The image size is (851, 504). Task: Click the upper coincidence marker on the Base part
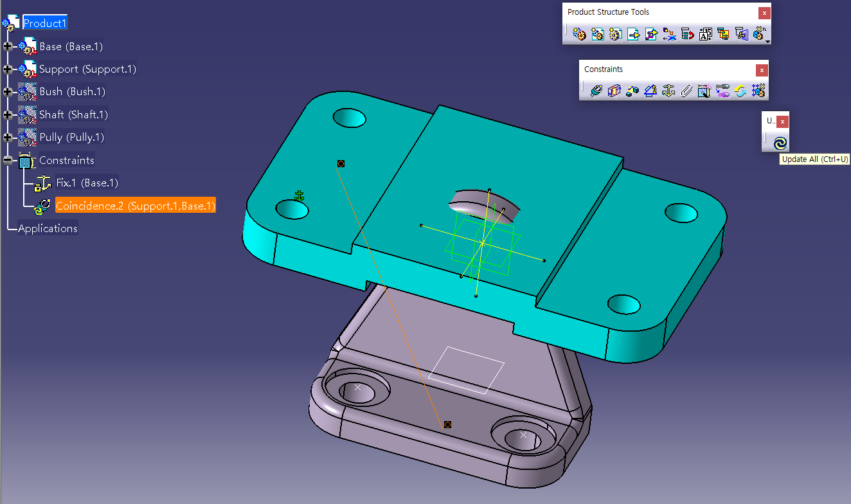click(x=341, y=163)
